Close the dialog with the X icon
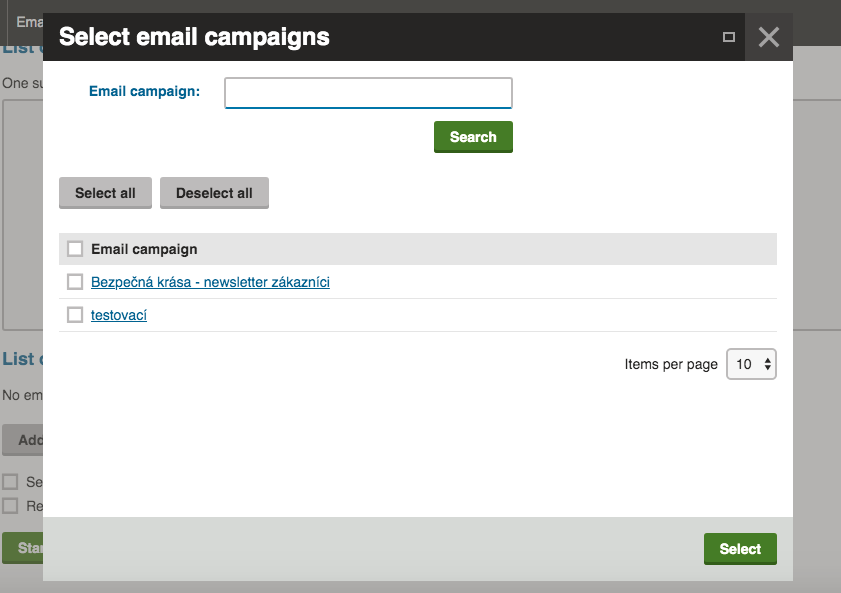Image resolution: width=841 pixels, height=593 pixels. (768, 37)
